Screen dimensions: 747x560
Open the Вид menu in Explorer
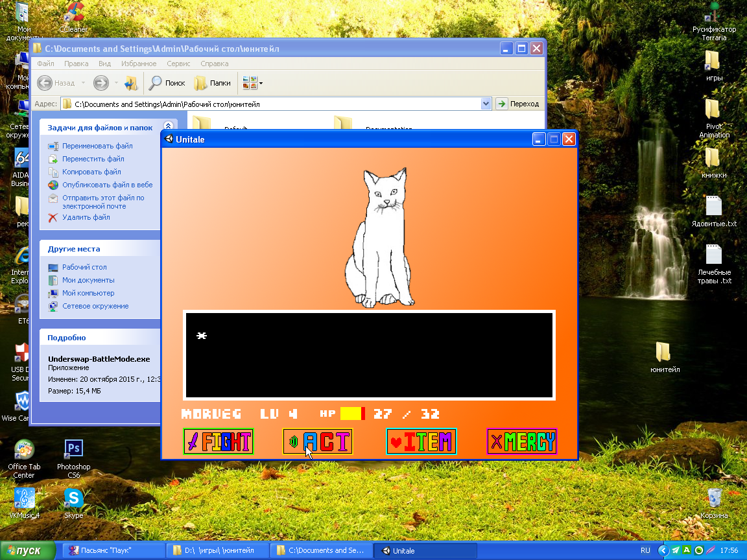(104, 64)
